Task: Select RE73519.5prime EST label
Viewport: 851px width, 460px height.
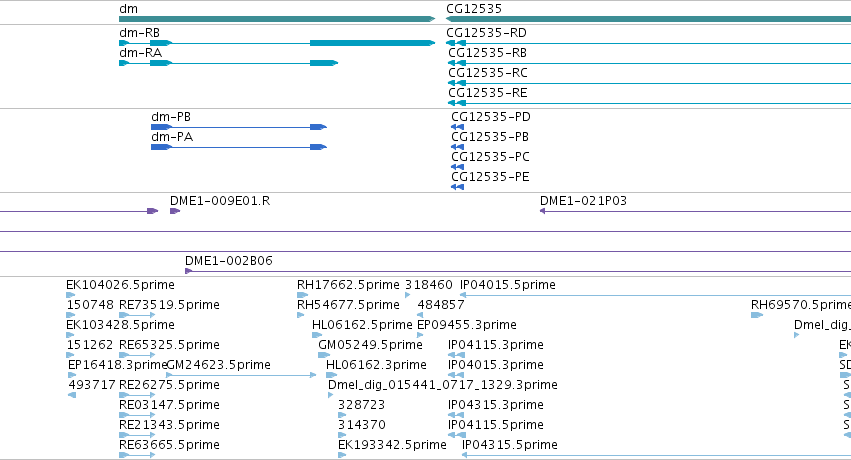Action: (x=169, y=305)
